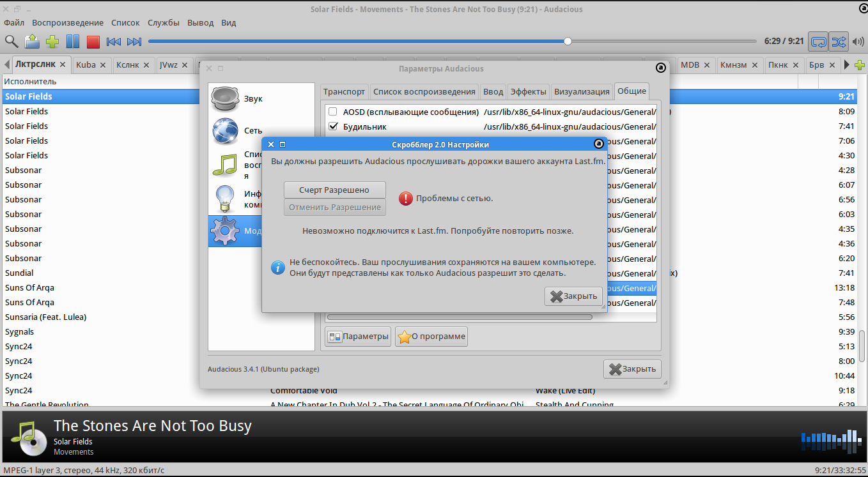Close the Лктрслнк playlist tab
This screenshot has width=868, height=477.
(64, 64)
